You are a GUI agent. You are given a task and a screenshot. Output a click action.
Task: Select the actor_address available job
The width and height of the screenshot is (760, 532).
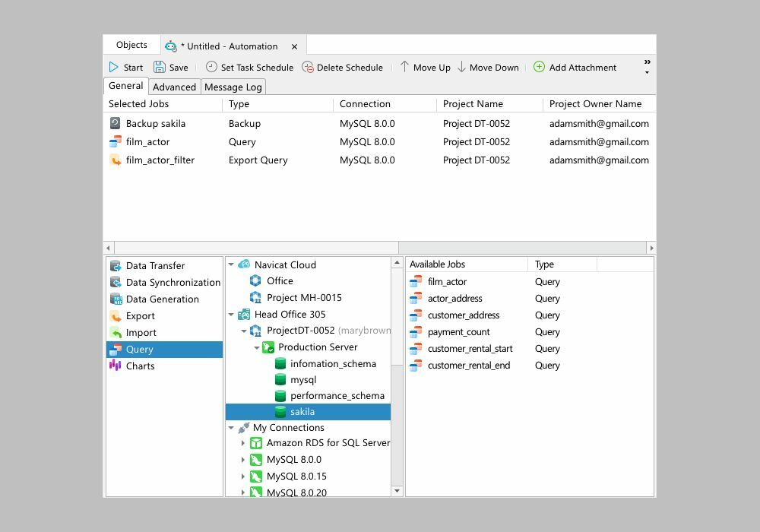[454, 299]
